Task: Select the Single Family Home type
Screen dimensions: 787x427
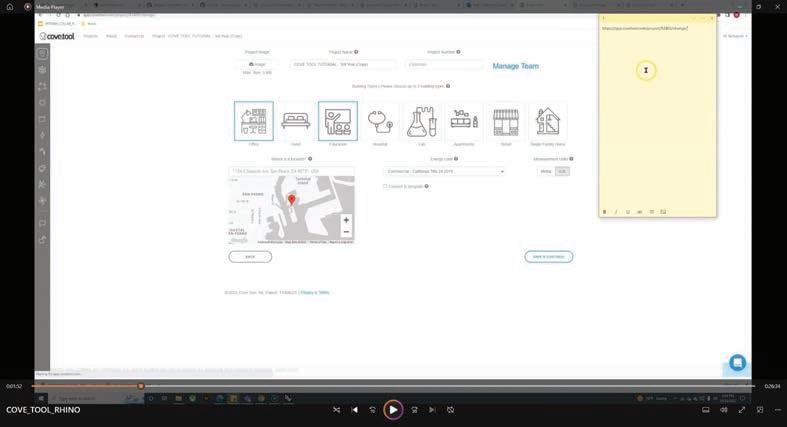Action: [x=548, y=121]
